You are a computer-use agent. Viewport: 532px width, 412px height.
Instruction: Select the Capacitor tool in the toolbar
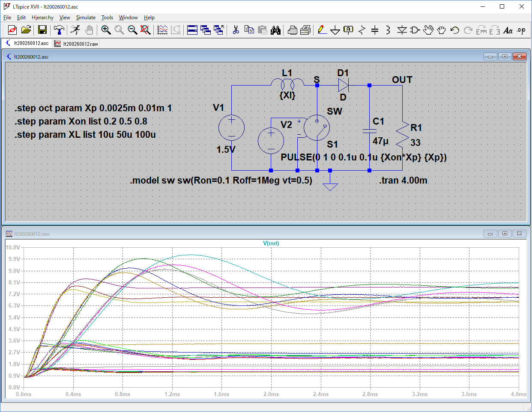pyautogui.click(x=375, y=30)
